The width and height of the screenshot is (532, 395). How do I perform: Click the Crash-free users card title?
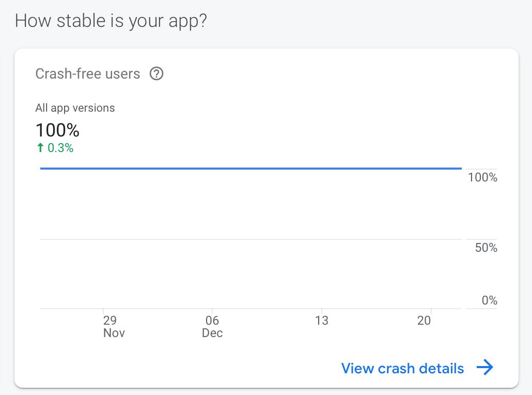(x=87, y=74)
